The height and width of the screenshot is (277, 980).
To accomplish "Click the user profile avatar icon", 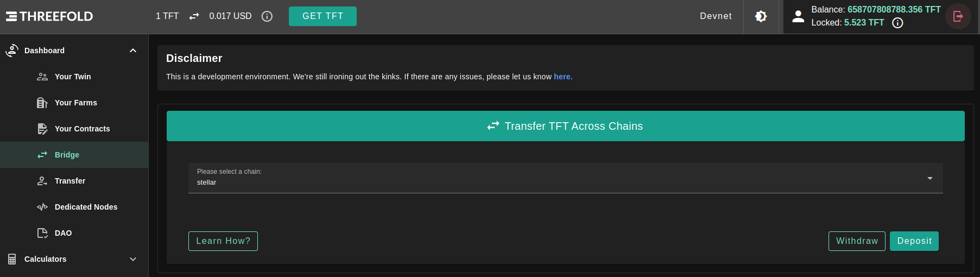I will pyautogui.click(x=798, y=16).
